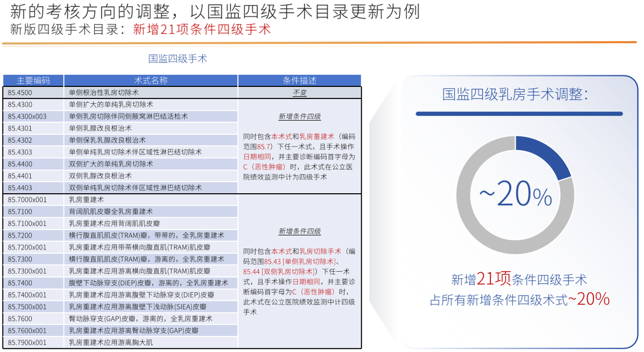This screenshot has width=644, height=352.
Task: Select 背阔肌肌皮瓣全乳房重建术 procedure name
Action: [x=111, y=212]
